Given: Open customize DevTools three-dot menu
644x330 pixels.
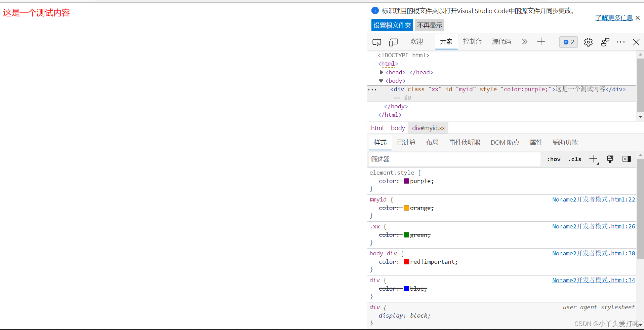Looking at the screenshot, I should (620, 42).
